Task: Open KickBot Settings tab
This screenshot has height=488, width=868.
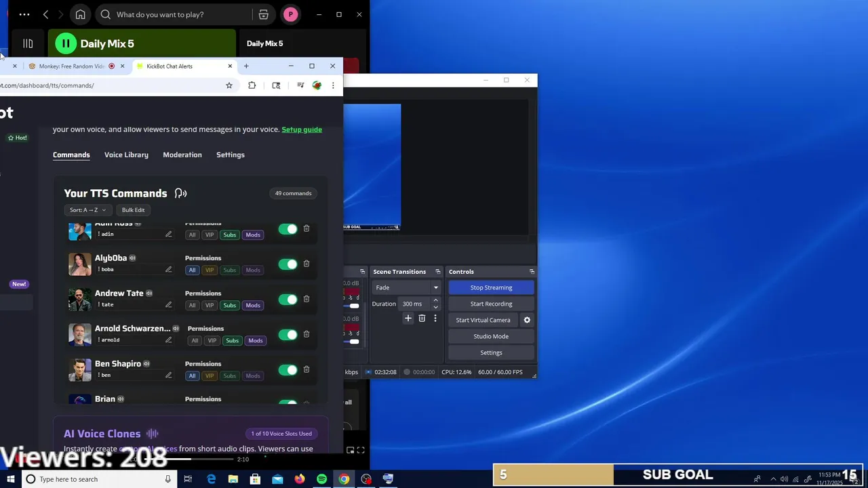Action: pyautogui.click(x=231, y=155)
